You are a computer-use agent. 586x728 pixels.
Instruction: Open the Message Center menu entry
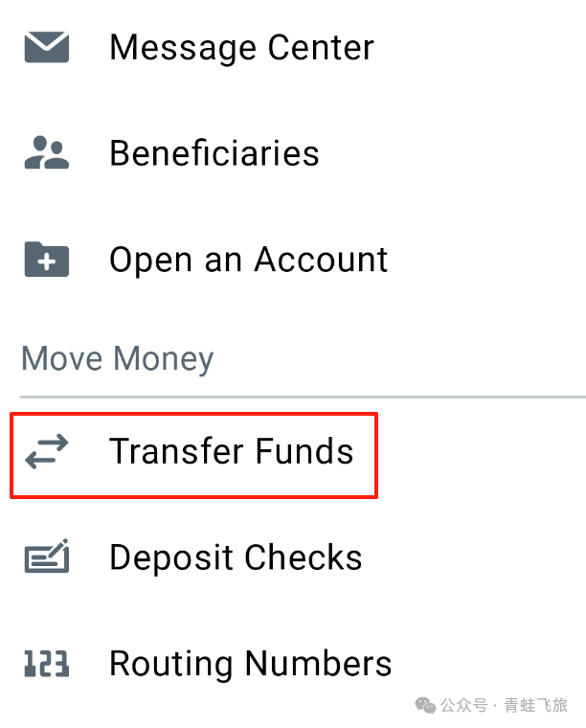[x=241, y=47]
